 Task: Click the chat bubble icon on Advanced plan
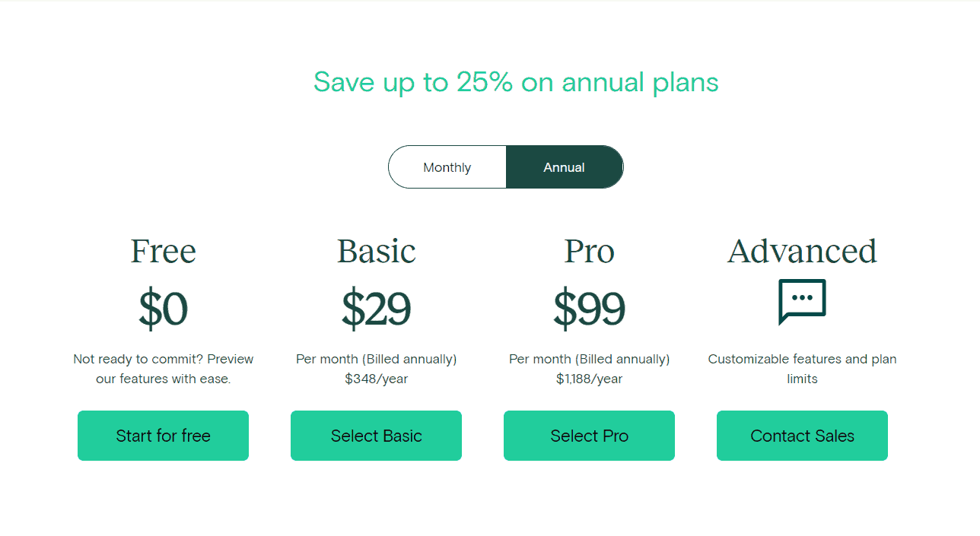coord(802,302)
